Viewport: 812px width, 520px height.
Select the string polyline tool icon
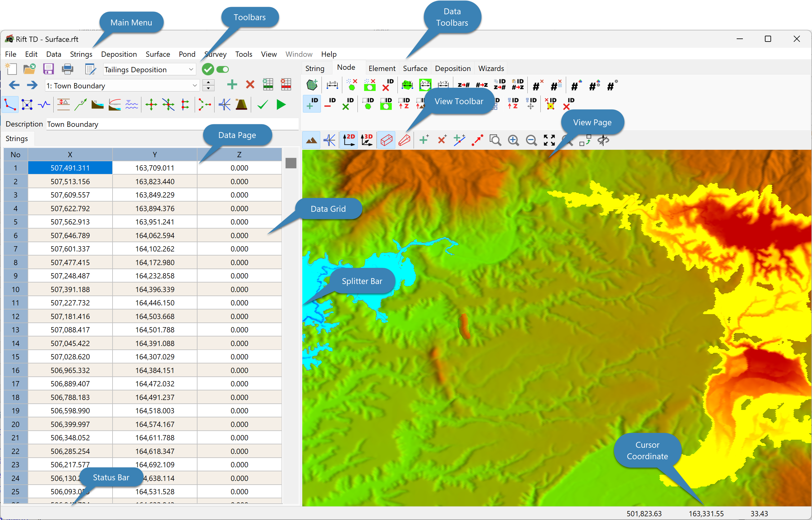10,105
